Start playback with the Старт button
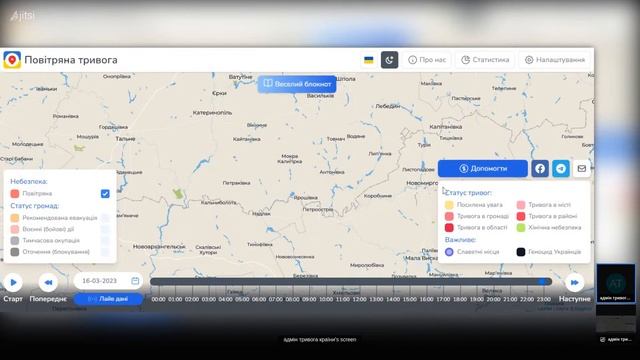Image resolution: width=640 pixels, height=360 pixels. pyautogui.click(x=13, y=282)
